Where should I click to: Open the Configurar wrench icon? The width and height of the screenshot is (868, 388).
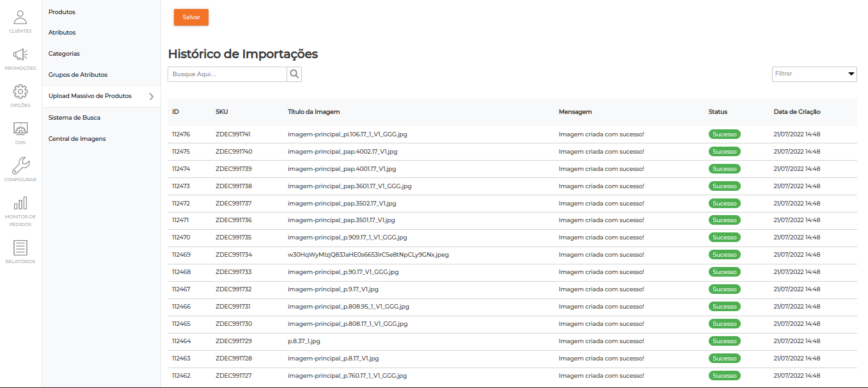(20, 166)
